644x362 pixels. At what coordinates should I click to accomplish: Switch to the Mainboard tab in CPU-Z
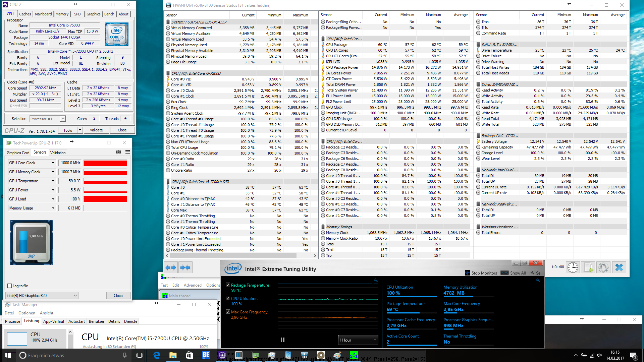click(43, 14)
